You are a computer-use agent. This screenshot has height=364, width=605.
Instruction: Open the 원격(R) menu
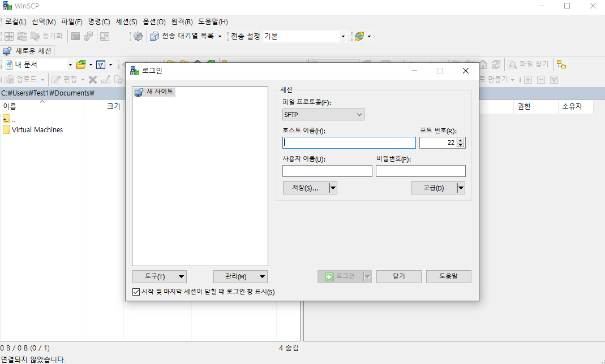pos(182,22)
